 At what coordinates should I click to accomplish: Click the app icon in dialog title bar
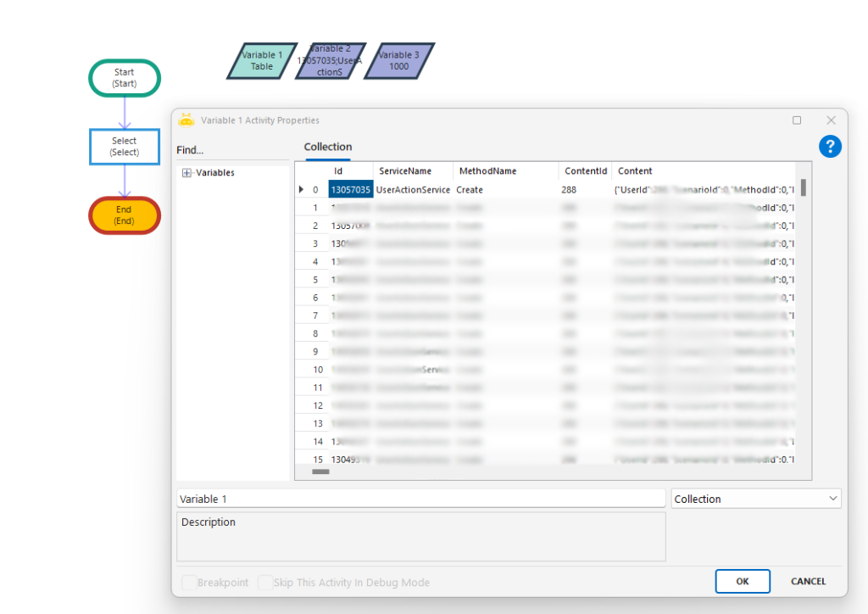click(186, 120)
